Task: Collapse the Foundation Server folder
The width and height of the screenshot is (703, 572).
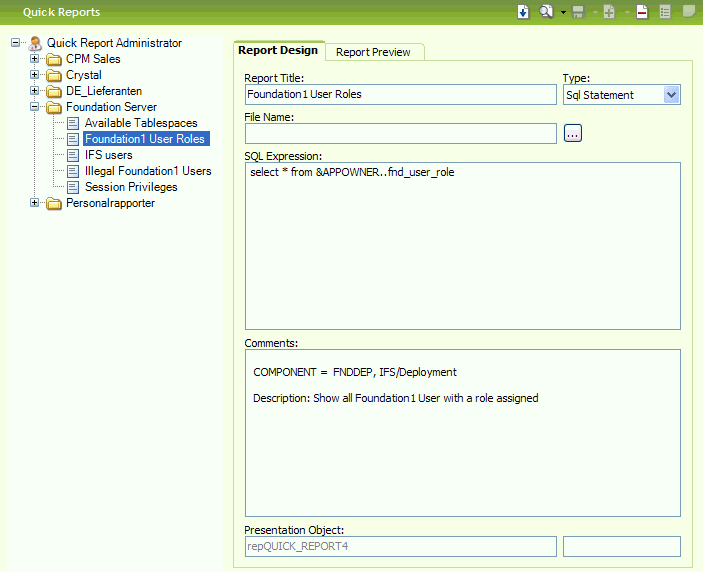Action: click(35, 107)
